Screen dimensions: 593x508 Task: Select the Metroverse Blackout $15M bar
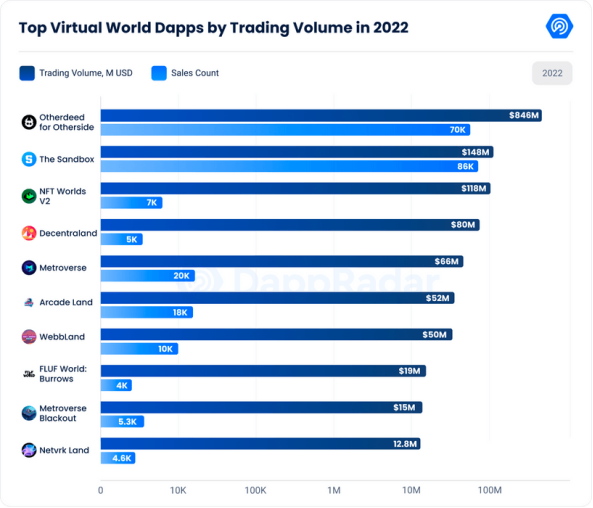(261, 407)
